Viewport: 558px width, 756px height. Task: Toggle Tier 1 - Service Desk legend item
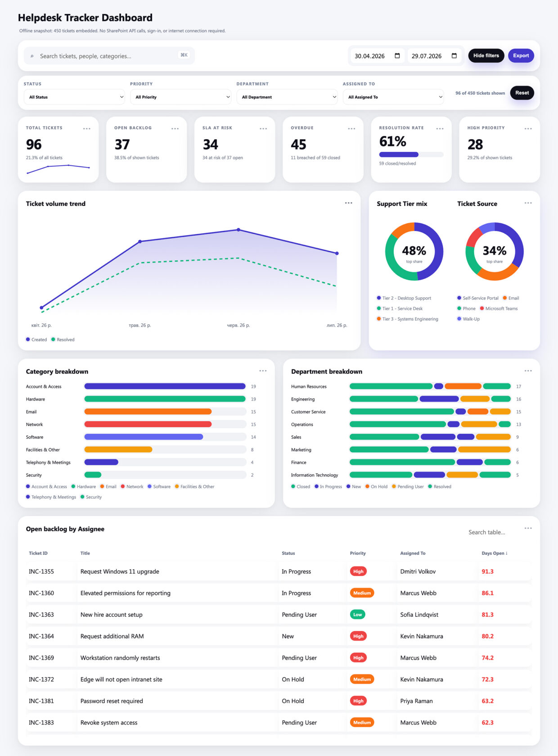tap(400, 308)
